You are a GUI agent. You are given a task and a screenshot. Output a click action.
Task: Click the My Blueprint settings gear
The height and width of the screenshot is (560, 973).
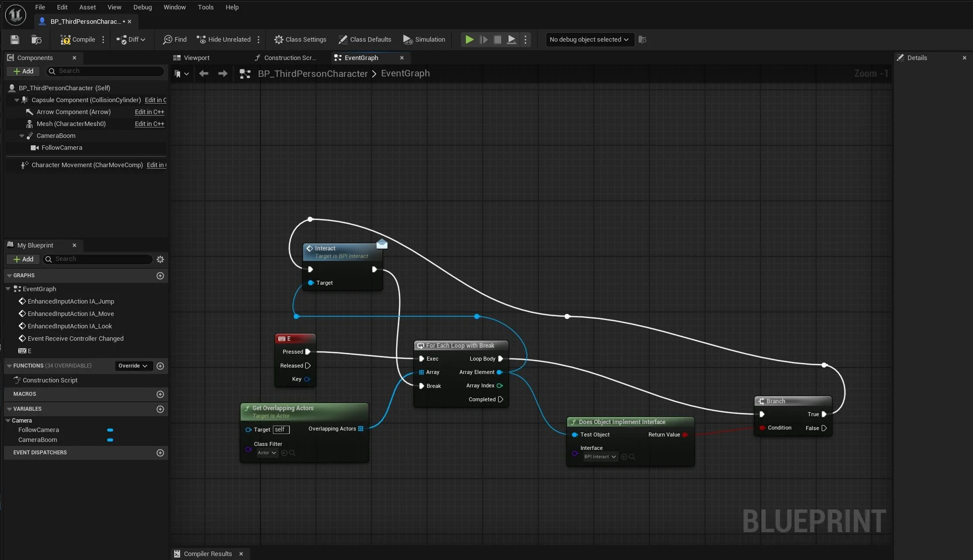160,259
